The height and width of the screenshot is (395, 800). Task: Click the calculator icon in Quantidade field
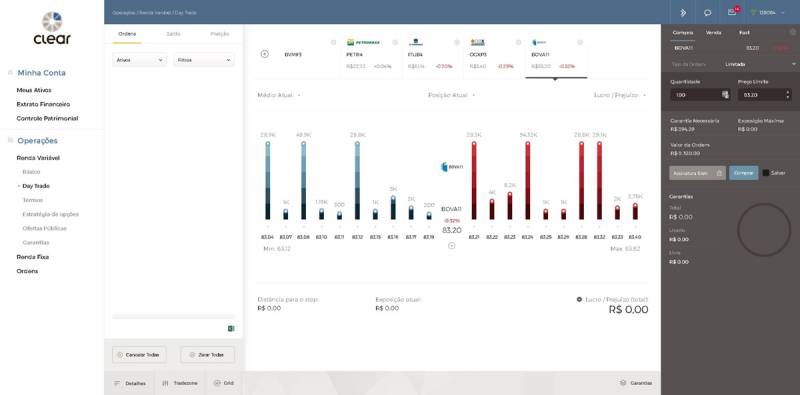pyautogui.click(x=725, y=95)
